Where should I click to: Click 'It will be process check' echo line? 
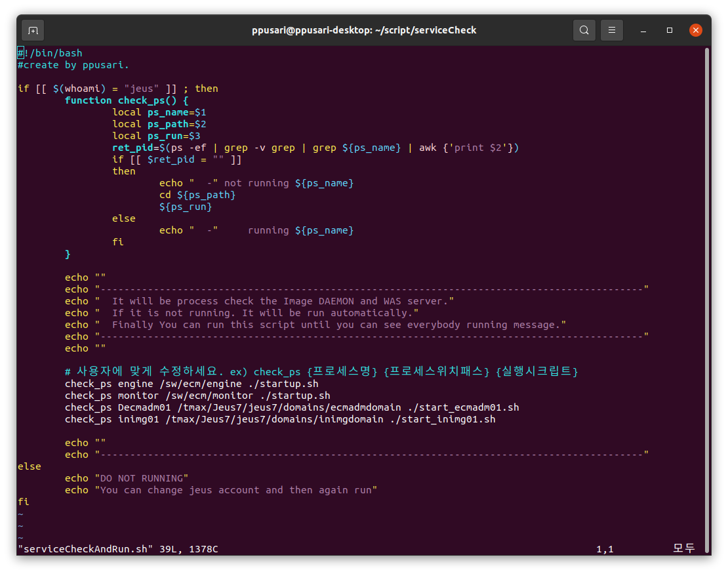pos(260,301)
